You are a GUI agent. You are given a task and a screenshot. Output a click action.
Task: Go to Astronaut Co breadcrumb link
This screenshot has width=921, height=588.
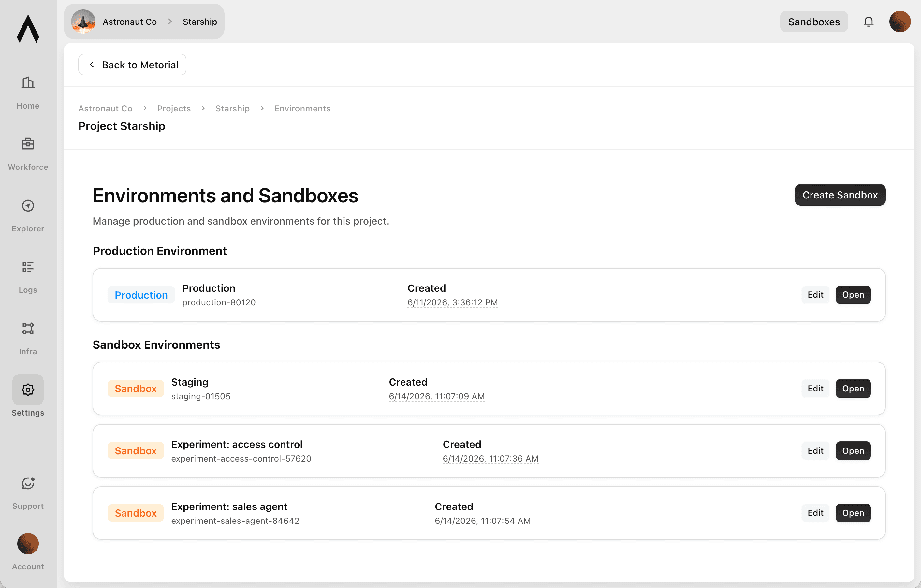(105, 108)
